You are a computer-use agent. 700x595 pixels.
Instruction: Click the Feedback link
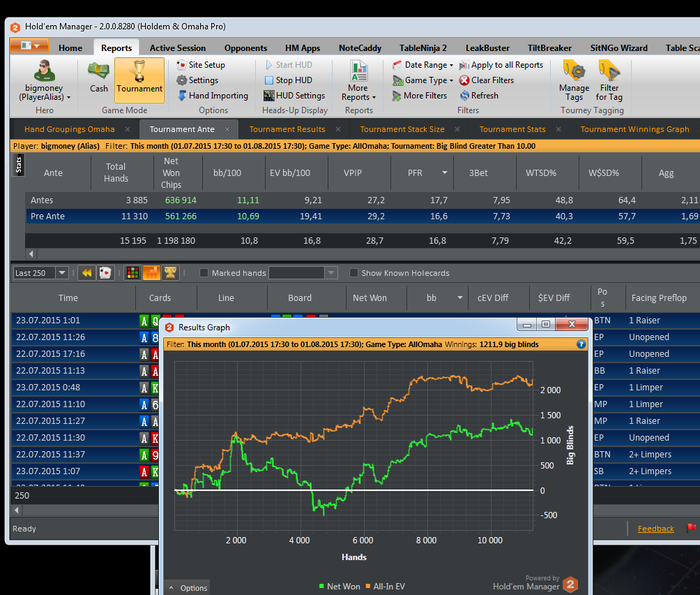tap(655, 528)
